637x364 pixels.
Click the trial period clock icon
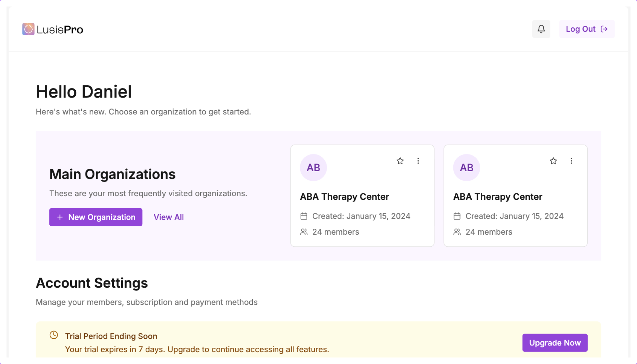pyautogui.click(x=54, y=335)
